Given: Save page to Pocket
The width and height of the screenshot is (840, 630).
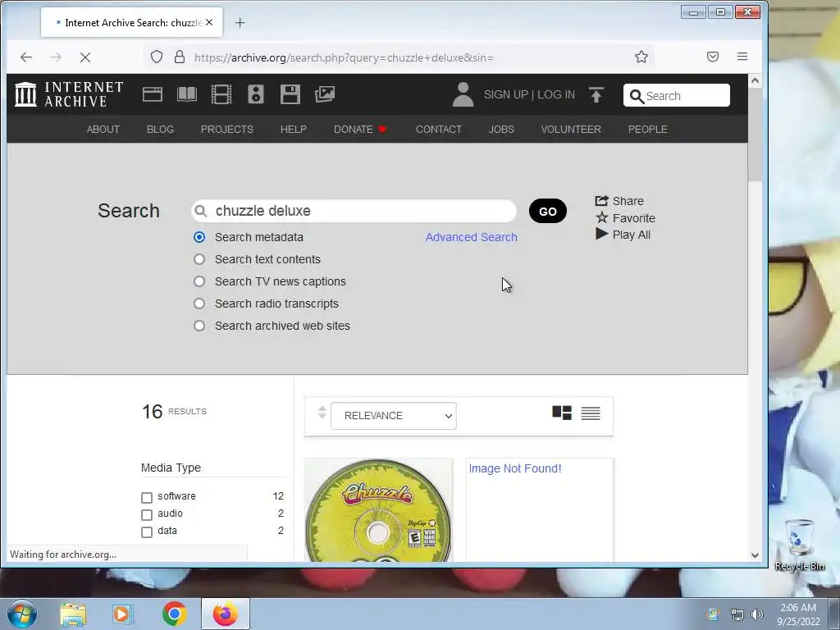Looking at the screenshot, I should pyautogui.click(x=713, y=57).
